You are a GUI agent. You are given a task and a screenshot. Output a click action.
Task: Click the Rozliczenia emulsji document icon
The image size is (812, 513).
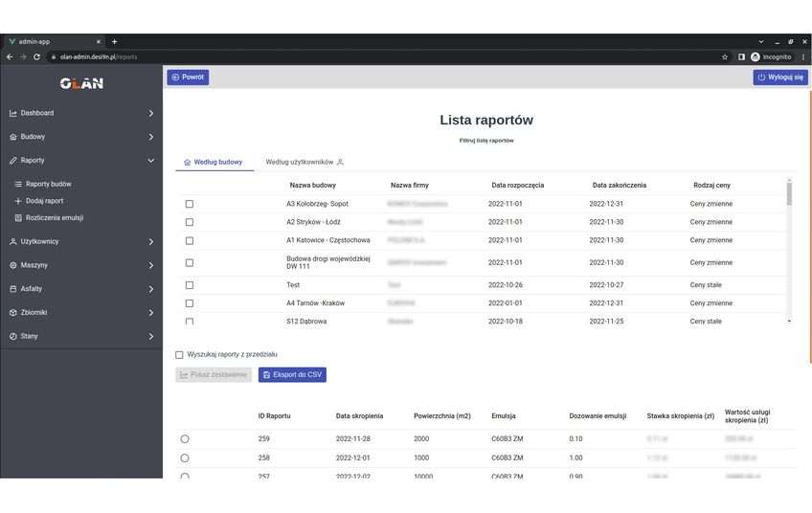(x=18, y=218)
